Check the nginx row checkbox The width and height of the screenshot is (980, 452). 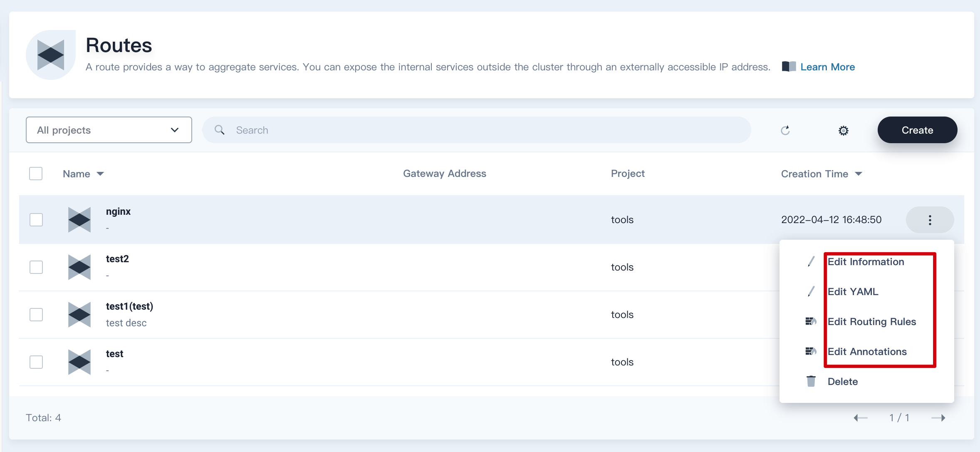click(36, 220)
